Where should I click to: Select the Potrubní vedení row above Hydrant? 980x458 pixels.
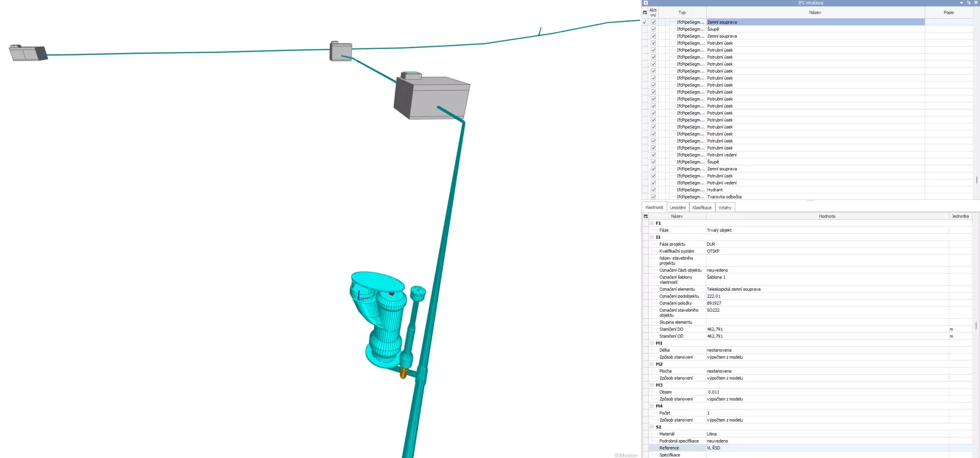pyautogui.click(x=722, y=183)
